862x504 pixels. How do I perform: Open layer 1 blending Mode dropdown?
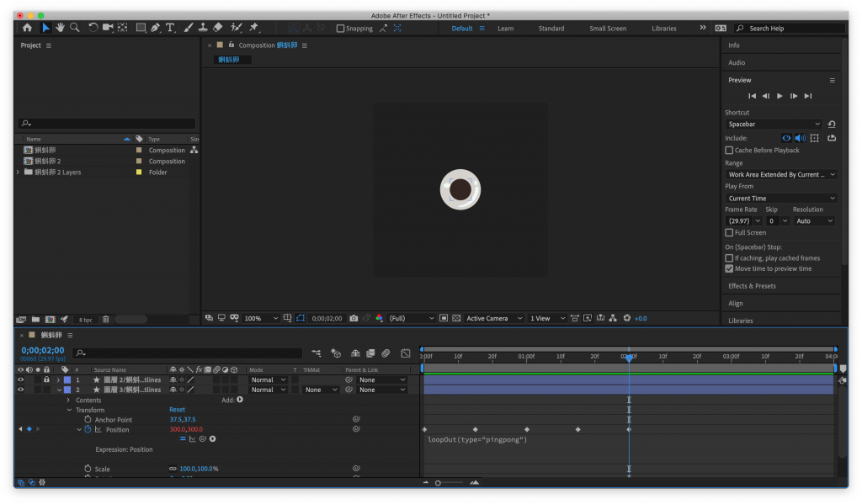pyautogui.click(x=268, y=379)
